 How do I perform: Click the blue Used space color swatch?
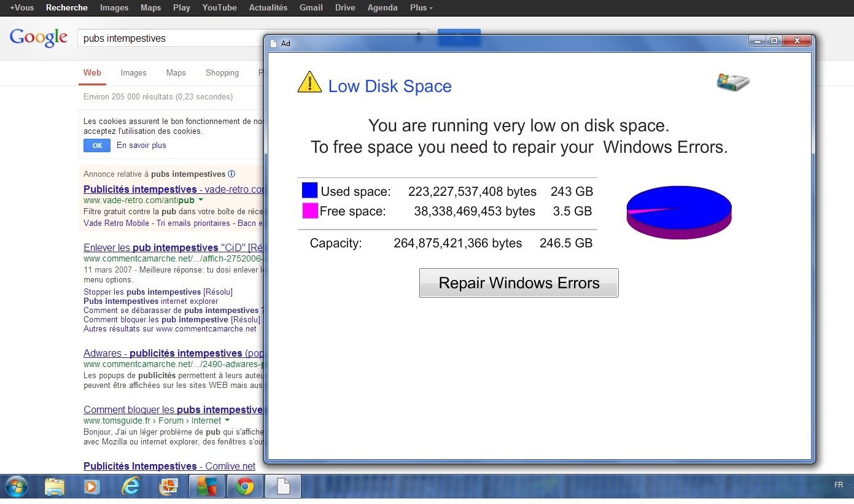(x=309, y=190)
